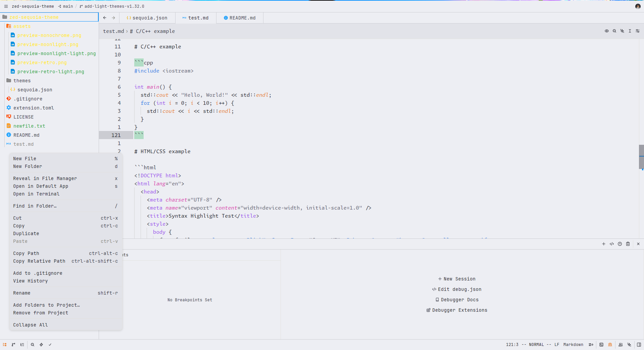Image resolution: width=644 pixels, height=350 pixels.
Task: Select Copy Relative Path menu entry
Action: (x=65, y=261)
